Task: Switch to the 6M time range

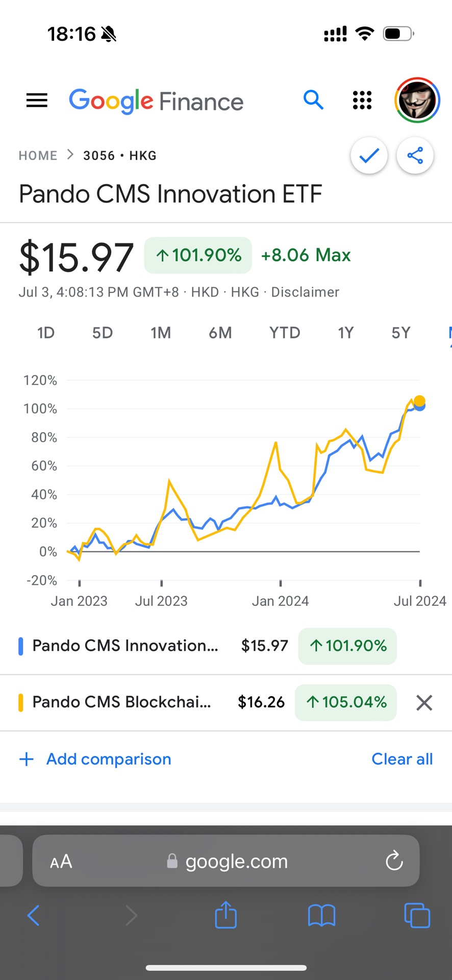Action: pos(220,333)
